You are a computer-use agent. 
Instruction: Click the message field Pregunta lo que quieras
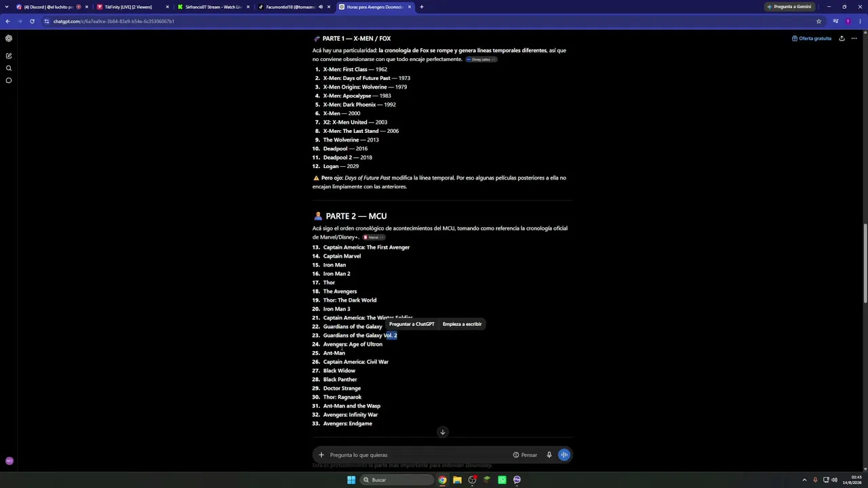(x=417, y=455)
